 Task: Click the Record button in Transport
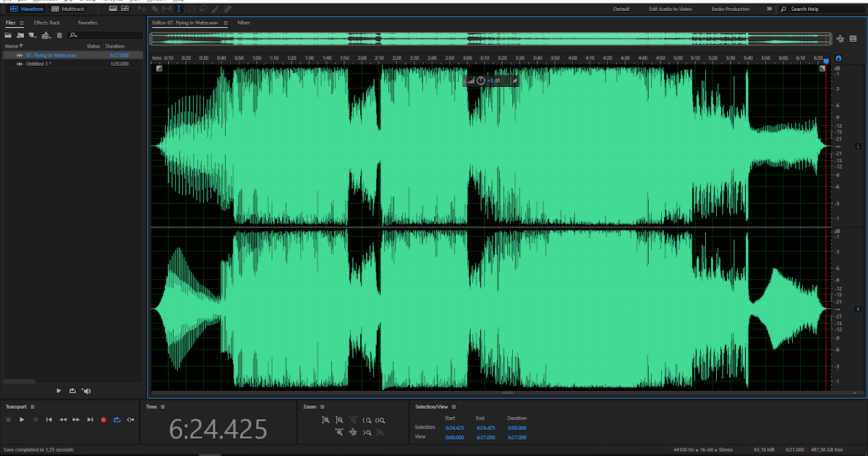pyautogui.click(x=103, y=420)
